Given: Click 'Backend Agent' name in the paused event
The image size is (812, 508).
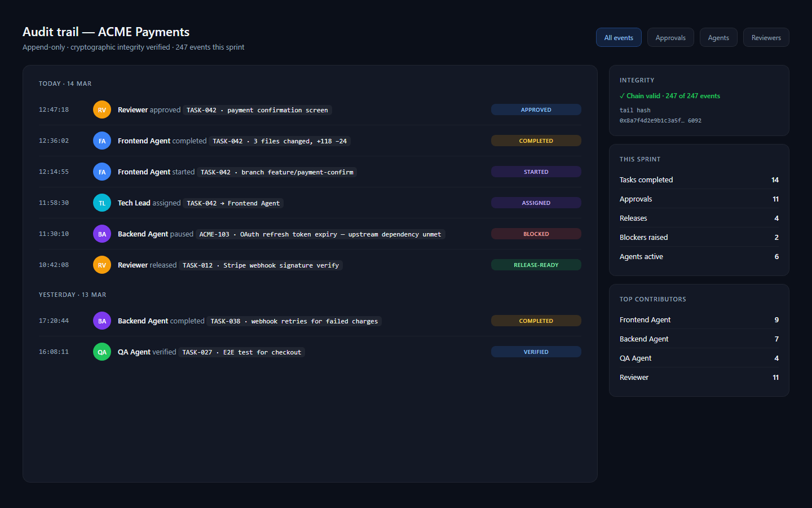Looking at the screenshot, I should pyautogui.click(x=143, y=234).
